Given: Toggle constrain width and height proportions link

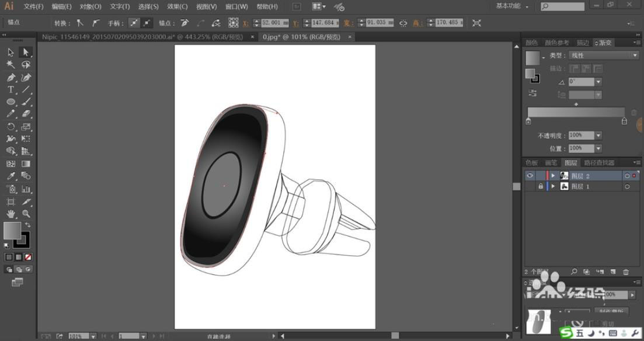Looking at the screenshot, I should (403, 23).
